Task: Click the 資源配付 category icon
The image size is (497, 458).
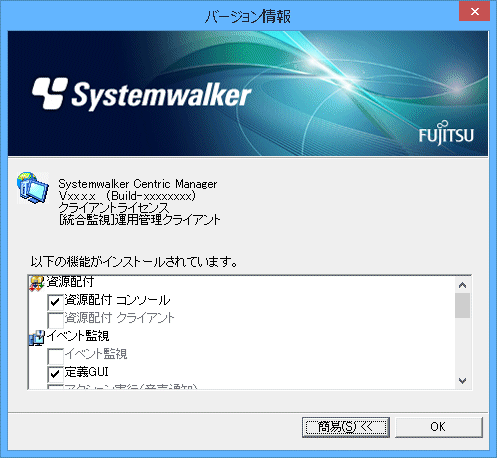Action: [37, 283]
